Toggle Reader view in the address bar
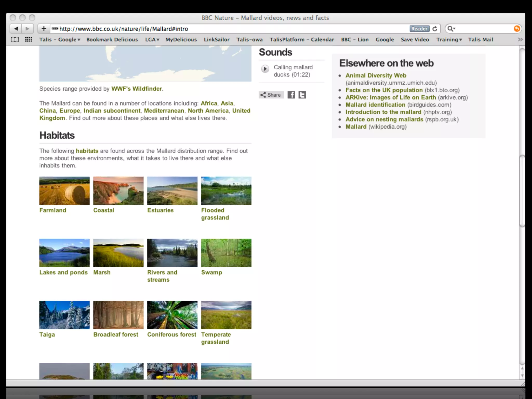The height and width of the screenshot is (399, 532). click(419, 29)
